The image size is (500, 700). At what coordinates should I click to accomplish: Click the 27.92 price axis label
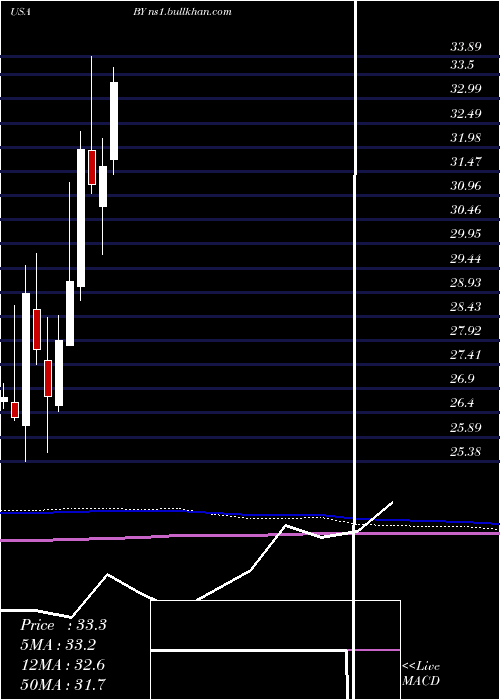[x=466, y=331]
